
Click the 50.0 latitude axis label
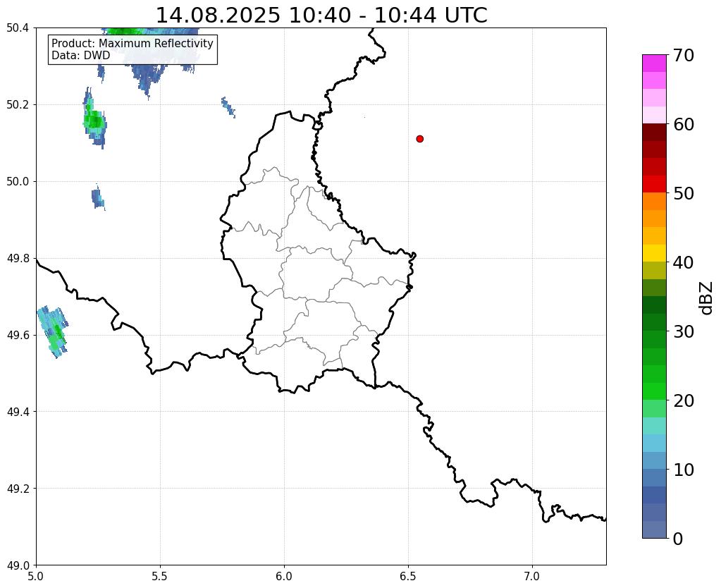point(18,182)
